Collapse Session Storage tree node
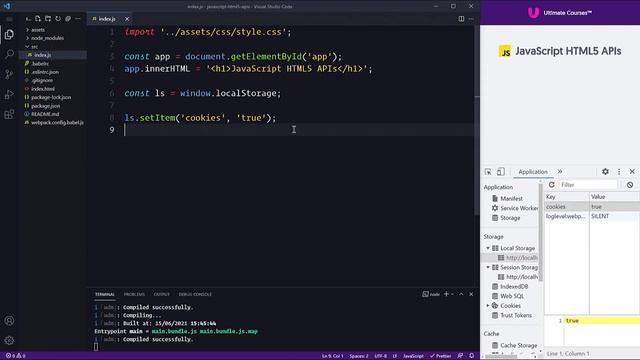 click(x=488, y=267)
